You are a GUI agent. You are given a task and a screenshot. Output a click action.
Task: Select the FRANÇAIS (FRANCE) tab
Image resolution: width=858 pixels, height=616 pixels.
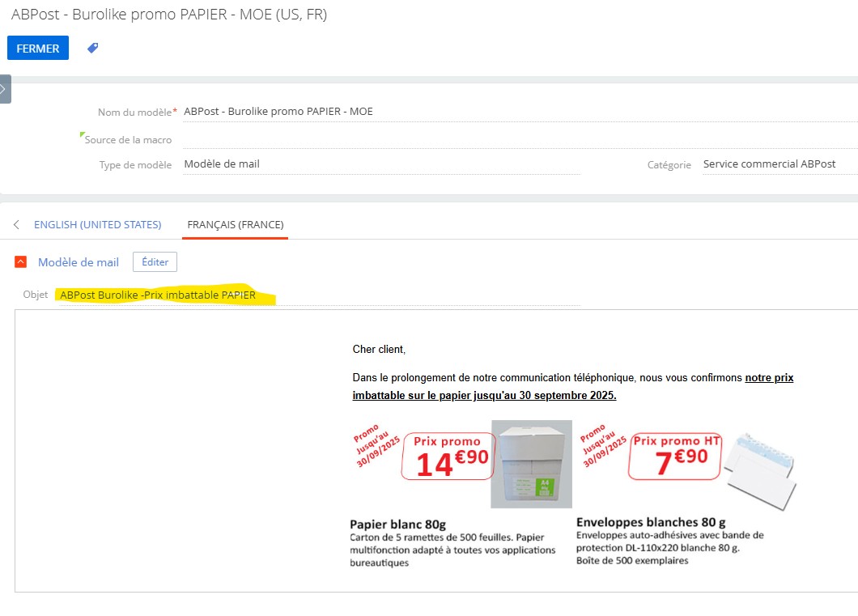tap(236, 225)
